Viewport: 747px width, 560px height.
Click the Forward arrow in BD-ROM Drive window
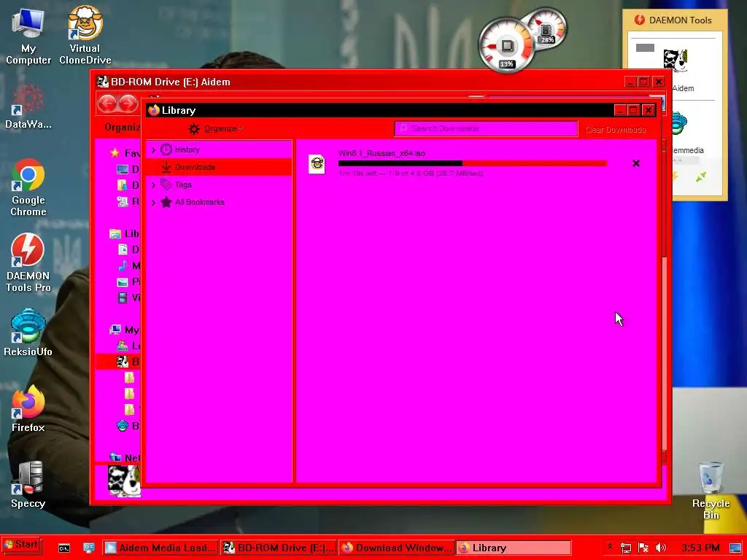[128, 103]
